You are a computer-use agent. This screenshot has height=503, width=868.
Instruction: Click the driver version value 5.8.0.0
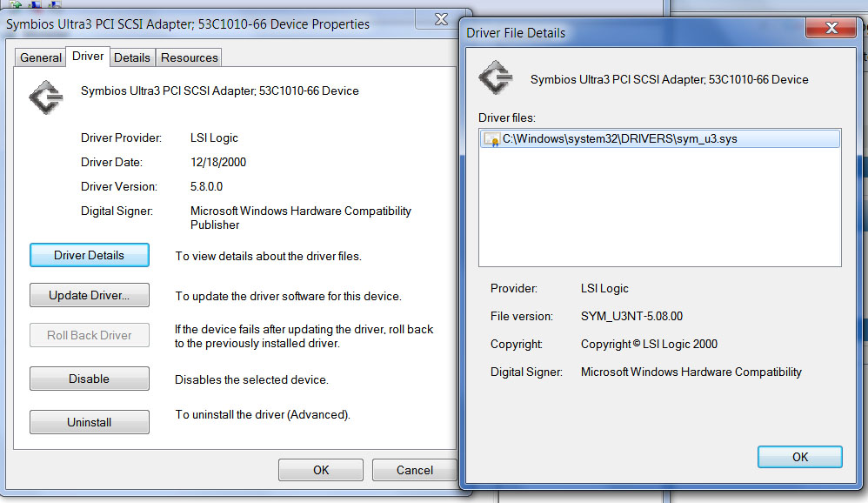click(206, 187)
